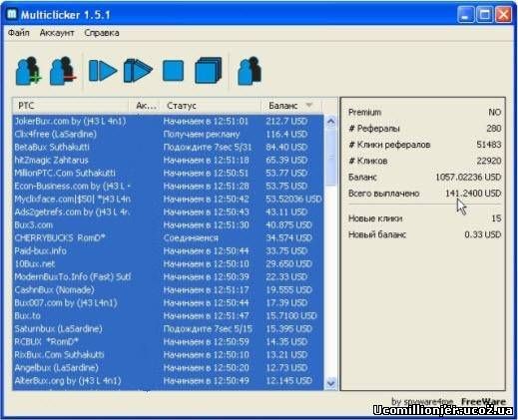This screenshot has height=420, width=518.
Task: Close the Multiclicker window
Action: point(503,14)
